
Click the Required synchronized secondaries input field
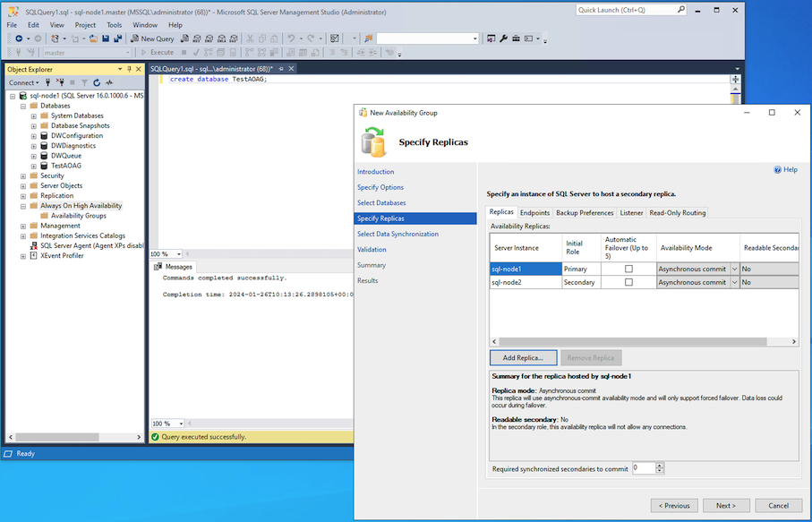pyautogui.click(x=644, y=468)
